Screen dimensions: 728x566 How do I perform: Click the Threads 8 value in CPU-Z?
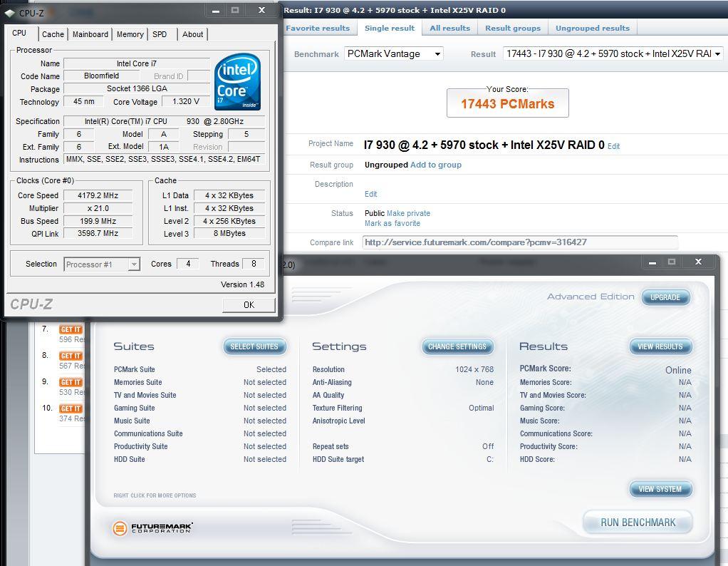tap(254, 264)
